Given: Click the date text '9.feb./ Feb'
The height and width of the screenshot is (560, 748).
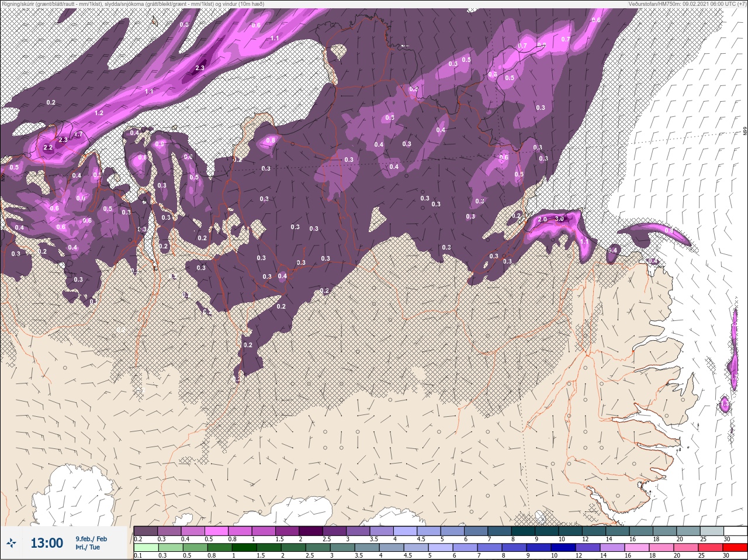Looking at the screenshot, I should (x=91, y=538).
